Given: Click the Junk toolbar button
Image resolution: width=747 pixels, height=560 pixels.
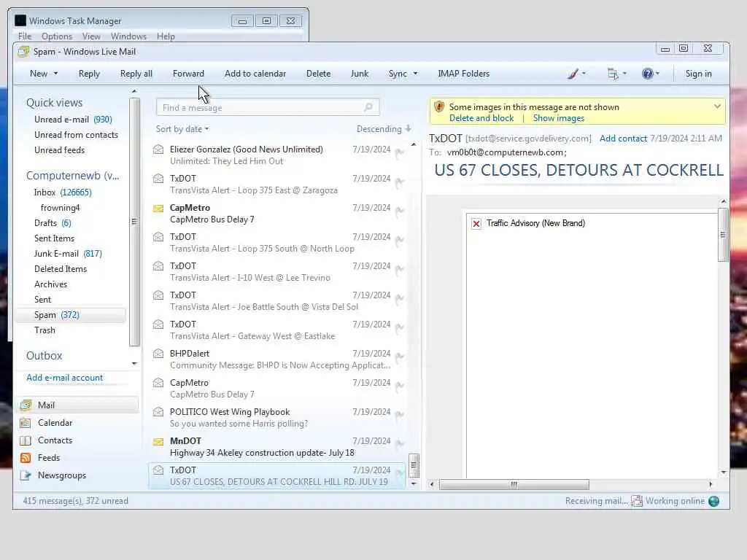Looking at the screenshot, I should (359, 74).
